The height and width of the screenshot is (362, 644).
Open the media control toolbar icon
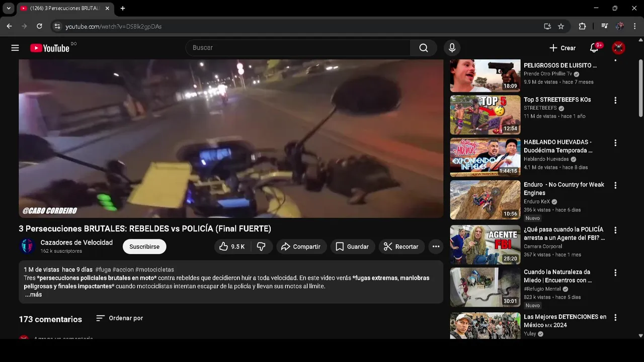pos(605,26)
